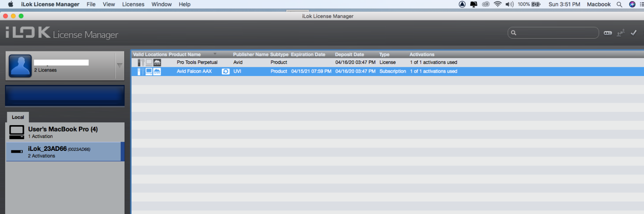Screen dimensions: 644x214
Task: Sort by Deposit Date column
Action: coord(349,54)
